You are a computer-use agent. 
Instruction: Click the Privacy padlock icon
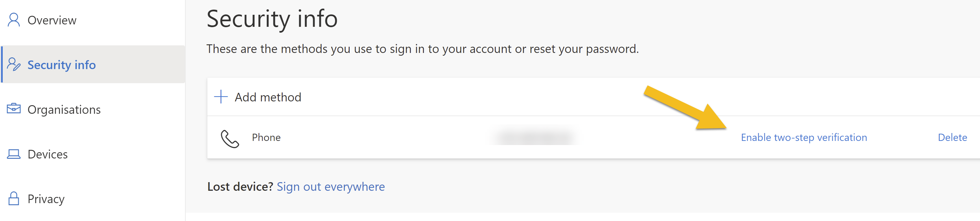pyautogui.click(x=14, y=199)
